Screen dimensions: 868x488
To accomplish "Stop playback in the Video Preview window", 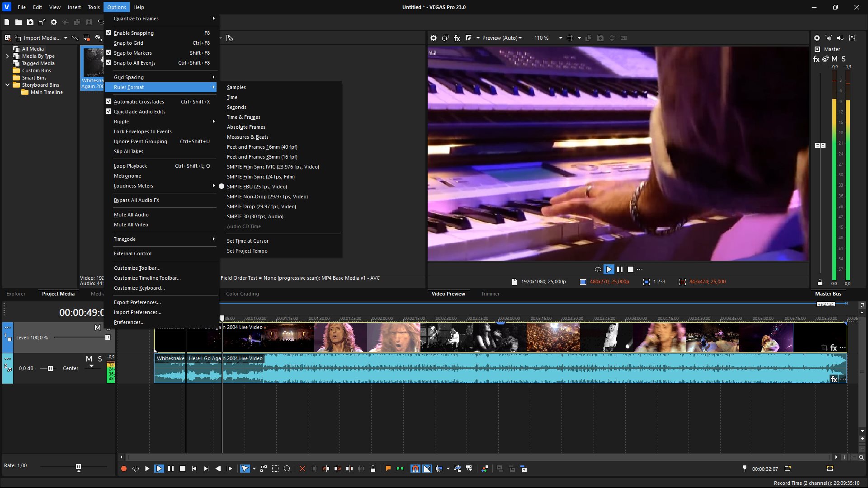I will (x=631, y=269).
